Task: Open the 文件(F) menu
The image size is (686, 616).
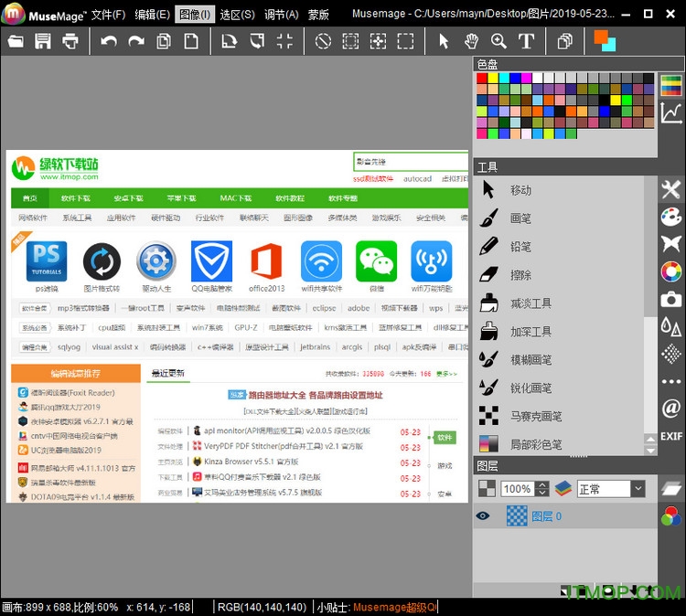Action: 108,15
